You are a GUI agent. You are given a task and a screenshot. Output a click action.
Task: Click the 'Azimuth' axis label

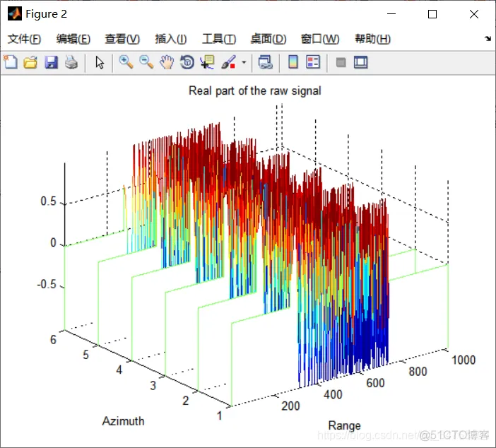123,421
